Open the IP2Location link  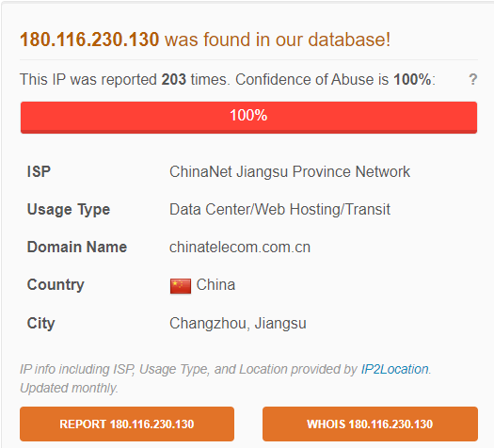pos(394,369)
